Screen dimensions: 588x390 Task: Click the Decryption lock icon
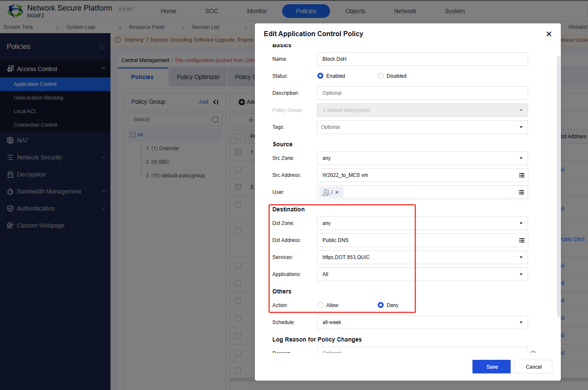10,174
